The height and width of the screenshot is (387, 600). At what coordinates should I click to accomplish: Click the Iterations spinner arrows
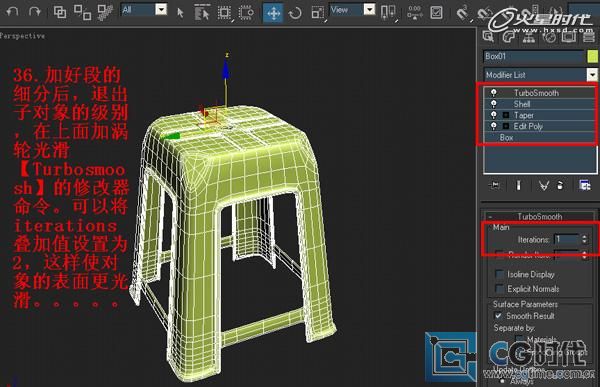tap(584, 239)
